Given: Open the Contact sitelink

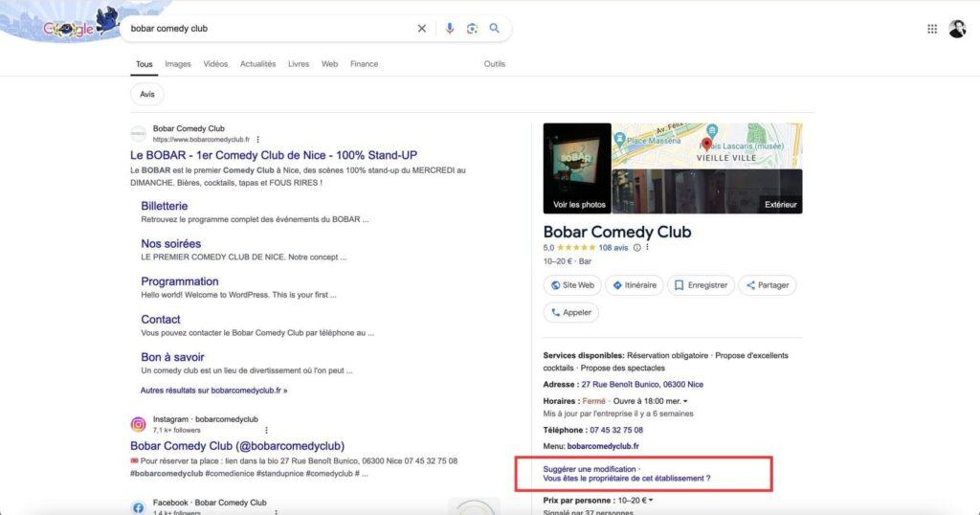Looking at the screenshot, I should (x=161, y=320).
